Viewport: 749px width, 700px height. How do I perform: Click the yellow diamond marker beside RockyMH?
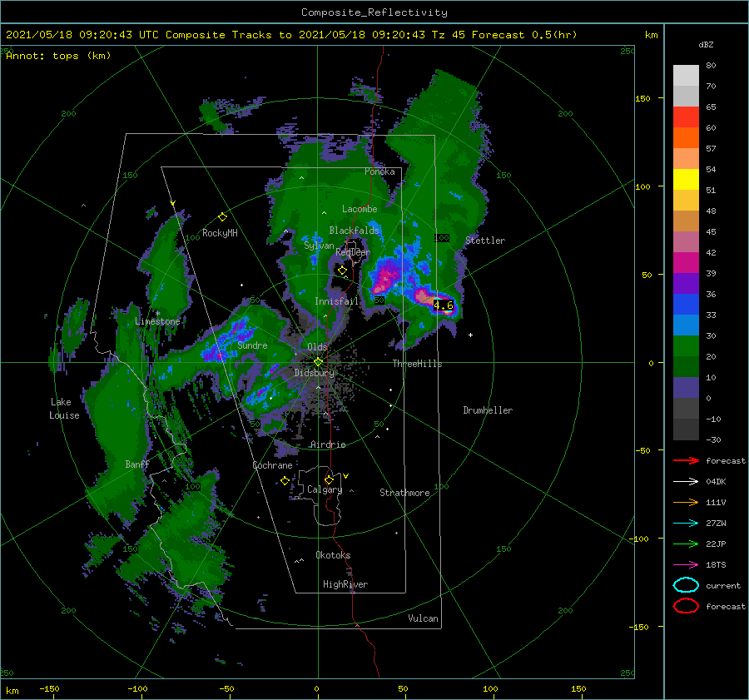click(x=222, y=217)
